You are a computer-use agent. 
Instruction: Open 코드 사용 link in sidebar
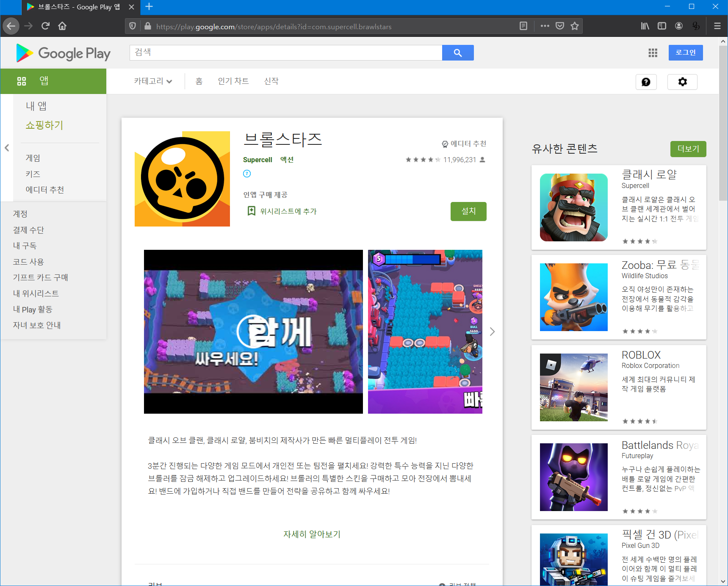point(28,262)
